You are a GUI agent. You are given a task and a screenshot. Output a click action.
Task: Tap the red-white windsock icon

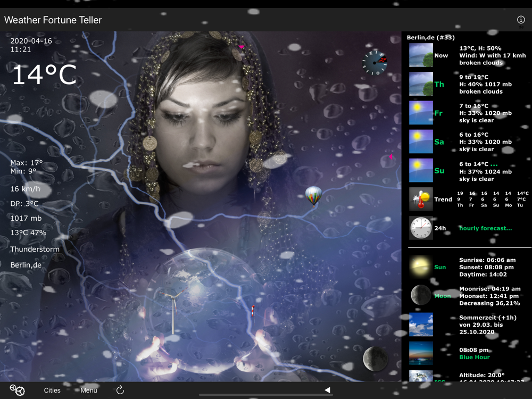pos(253,311)
